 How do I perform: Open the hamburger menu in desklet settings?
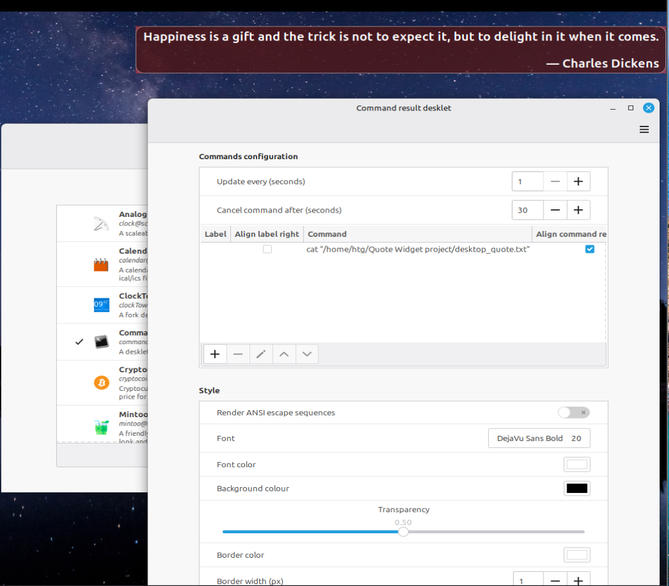pyautogui.click(x=644, y=129)
